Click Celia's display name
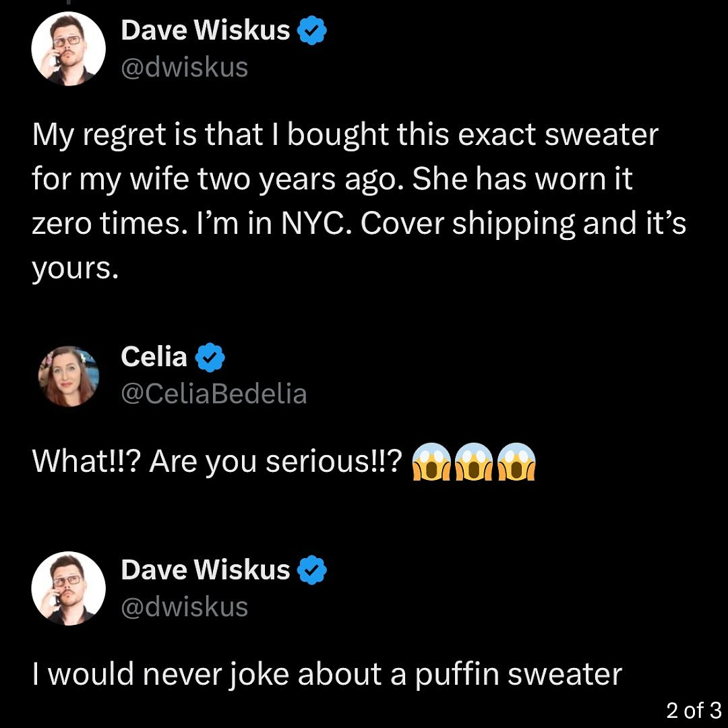Image resolution: width=728 pixels, height=728 pixels. (x=154, y=357)
